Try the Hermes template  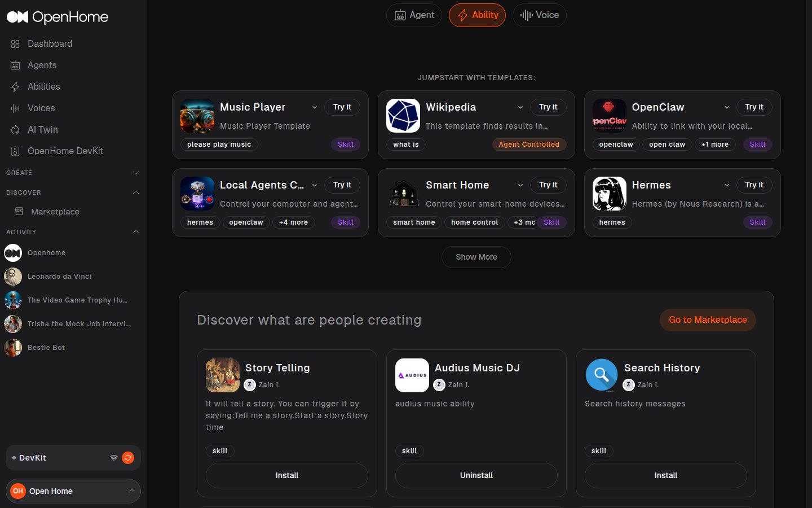pyautogui.click(x=754, y=185)
